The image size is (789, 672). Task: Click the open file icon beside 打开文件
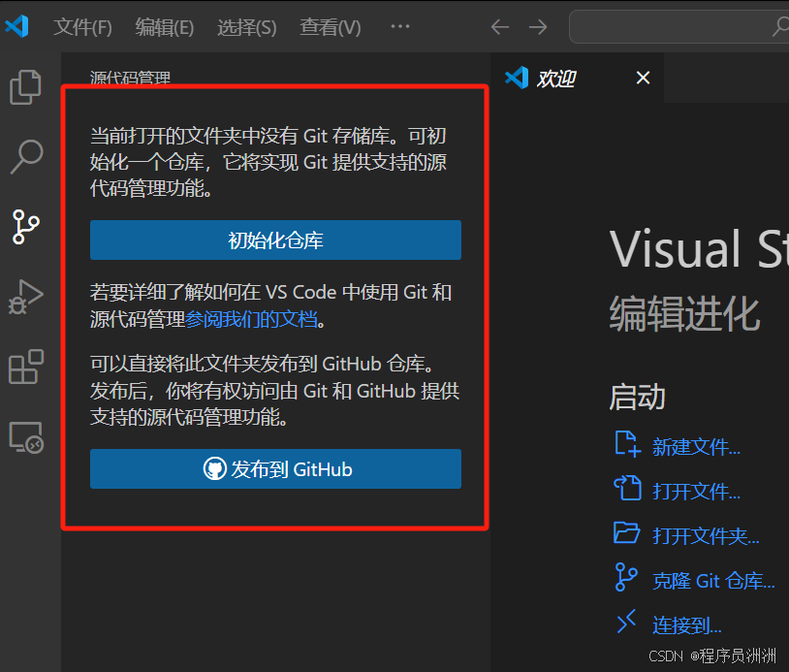tap(627, 488)
